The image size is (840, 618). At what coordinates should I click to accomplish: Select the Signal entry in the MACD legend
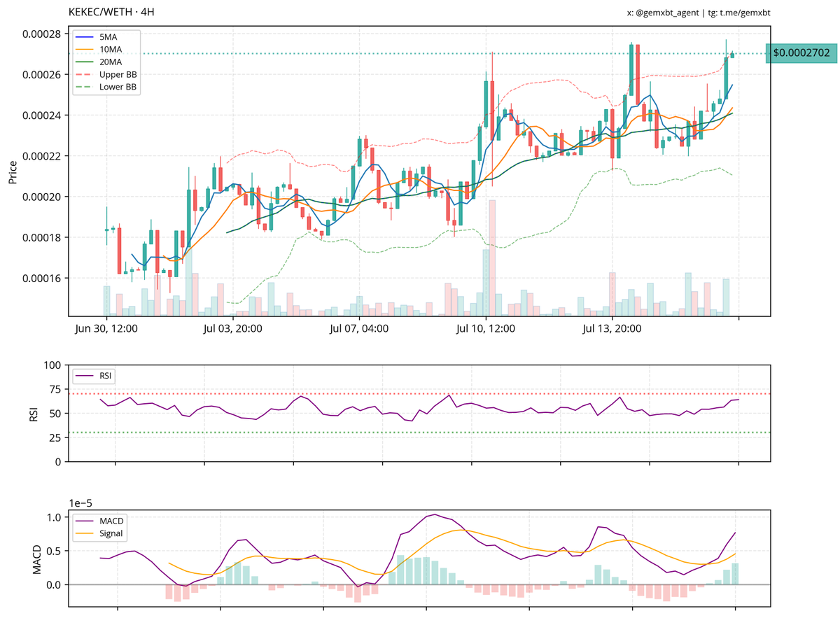100,534
